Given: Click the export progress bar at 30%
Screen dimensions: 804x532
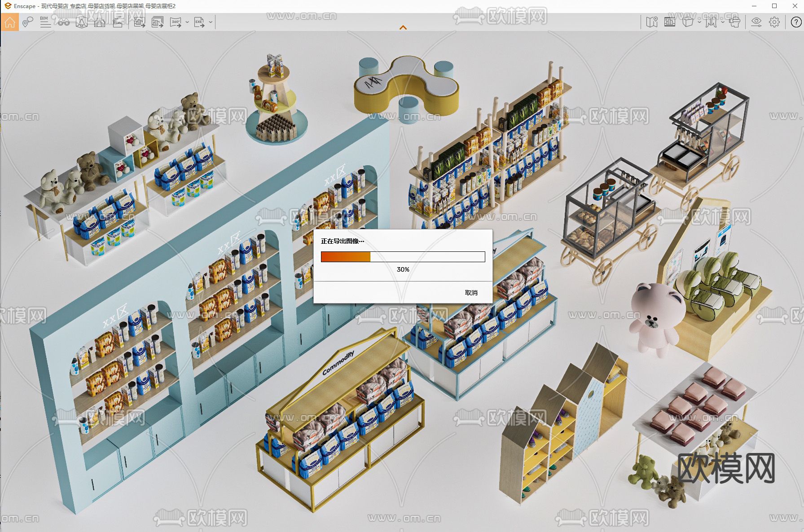Looking at the screenshot, I should point(403,257).
